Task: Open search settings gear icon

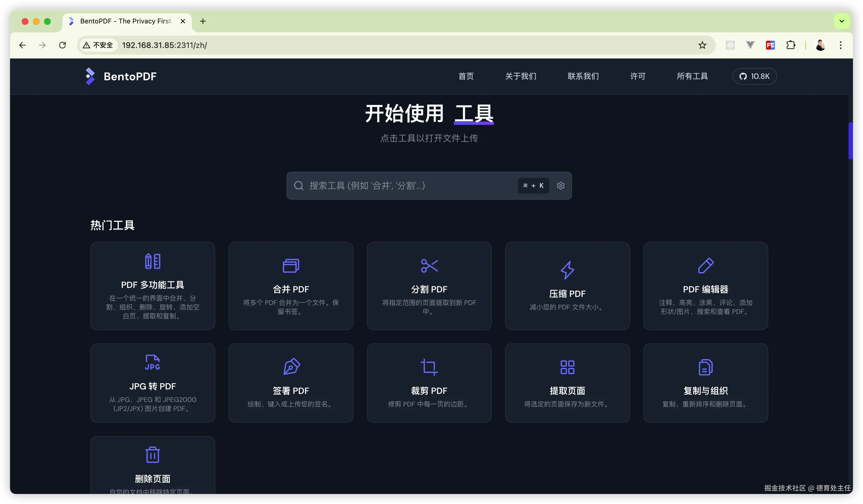Action: pyautogui.click(x=561, y=186)
